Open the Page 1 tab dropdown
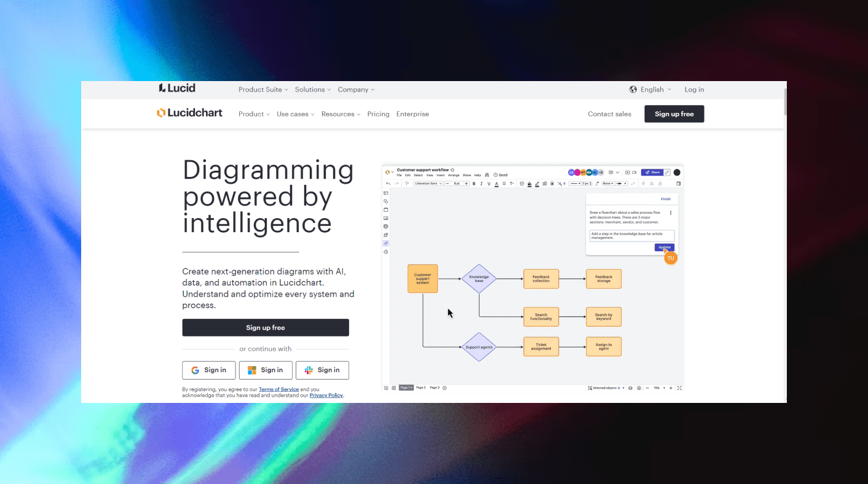Viewport: 868px width, 484px height. pos(406,388)
